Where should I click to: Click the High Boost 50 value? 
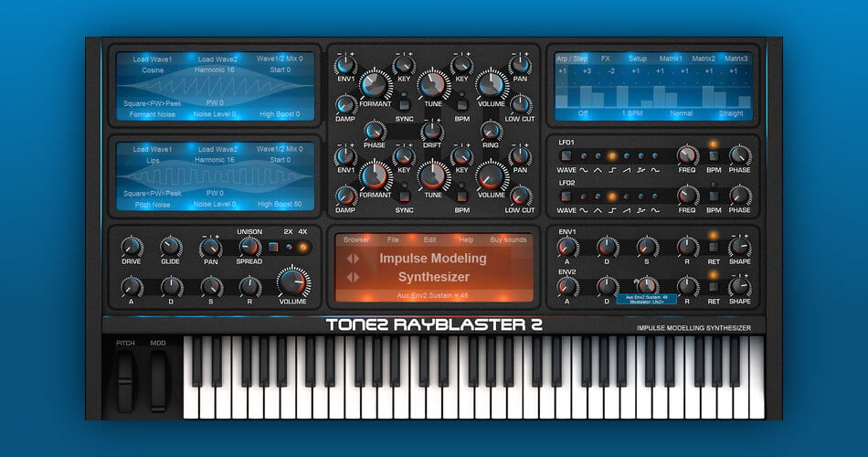pyautogui.click(x=280, y=205)
